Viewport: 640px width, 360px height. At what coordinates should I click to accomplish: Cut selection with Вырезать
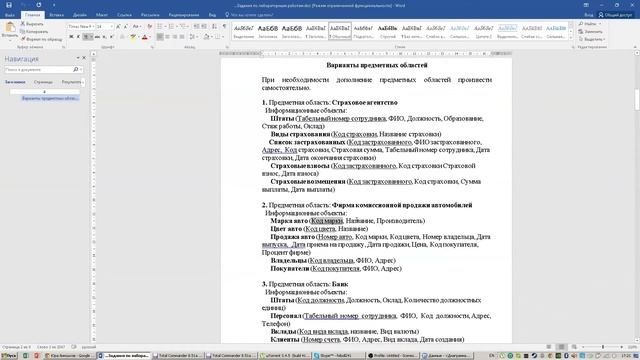(32, 24)
